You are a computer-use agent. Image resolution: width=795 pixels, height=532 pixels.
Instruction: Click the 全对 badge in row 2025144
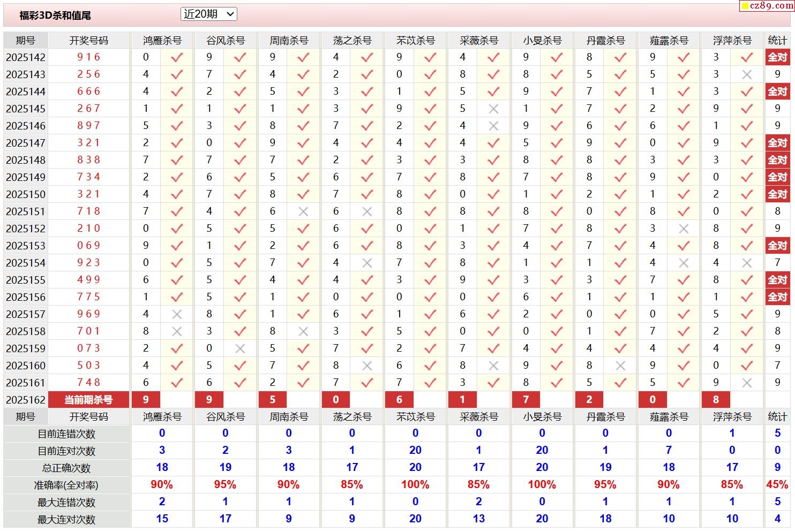pos(777,92)
